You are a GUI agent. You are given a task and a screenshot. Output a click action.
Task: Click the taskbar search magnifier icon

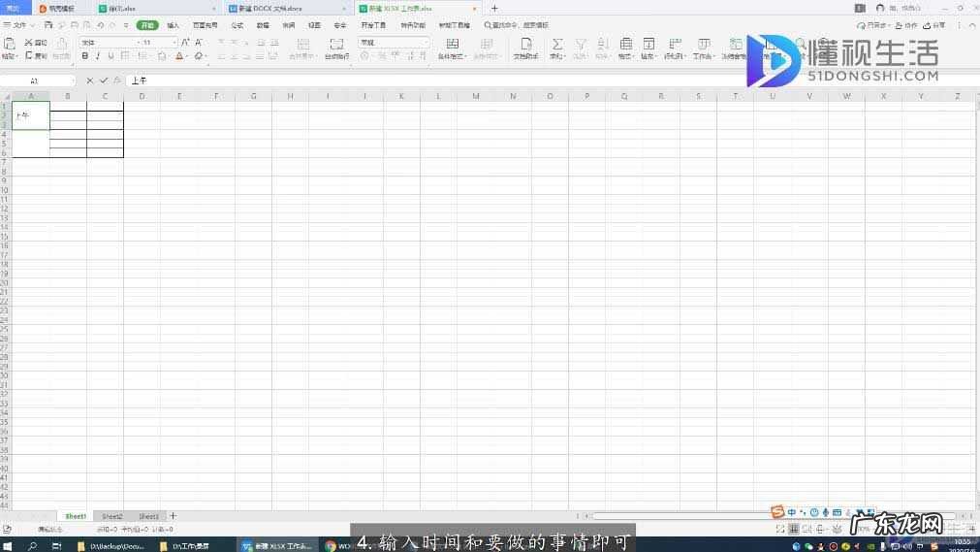tap(32, 546)
